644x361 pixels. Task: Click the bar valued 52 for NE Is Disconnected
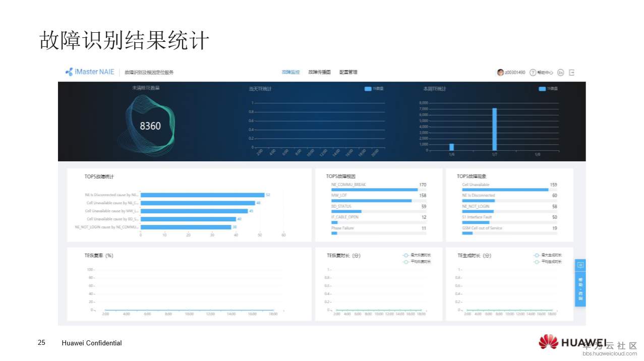(202, 195)
